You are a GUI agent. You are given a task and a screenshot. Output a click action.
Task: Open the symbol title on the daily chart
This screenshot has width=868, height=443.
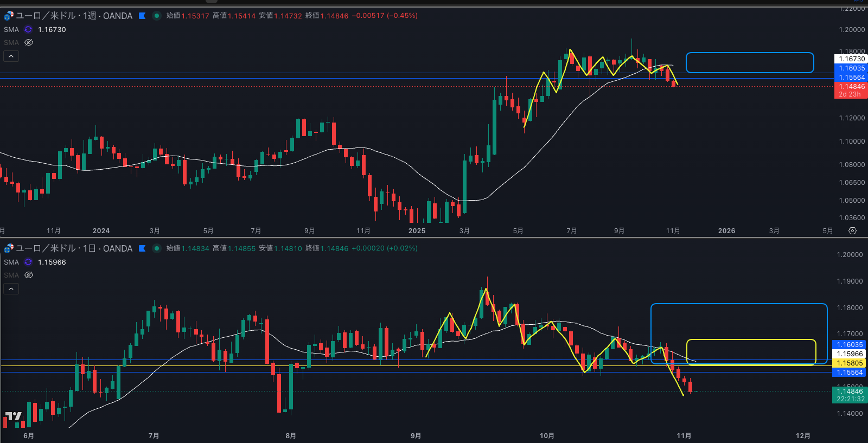click(x=74, y=248)
